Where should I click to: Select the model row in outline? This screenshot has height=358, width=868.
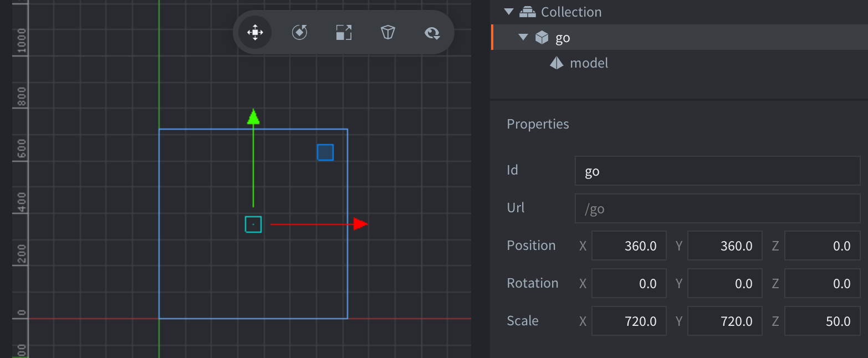[679, 63]
